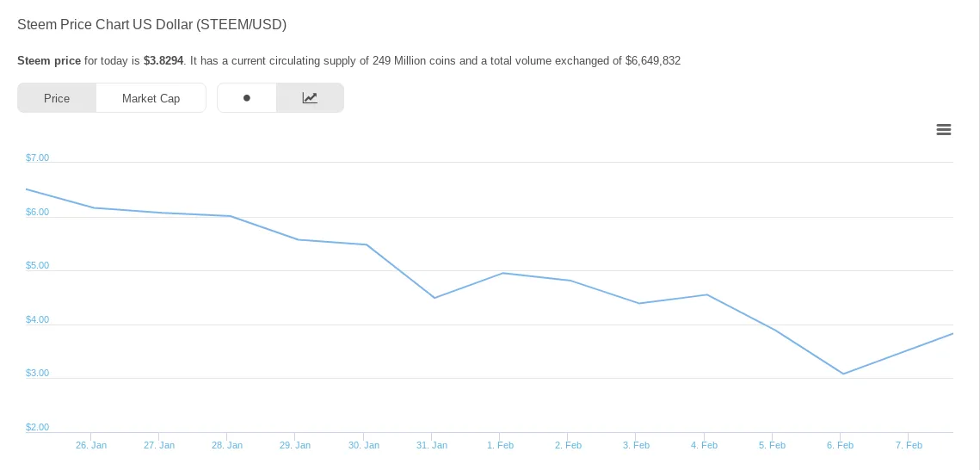Click the 31. Jan date label

click(x=432, y=446)
